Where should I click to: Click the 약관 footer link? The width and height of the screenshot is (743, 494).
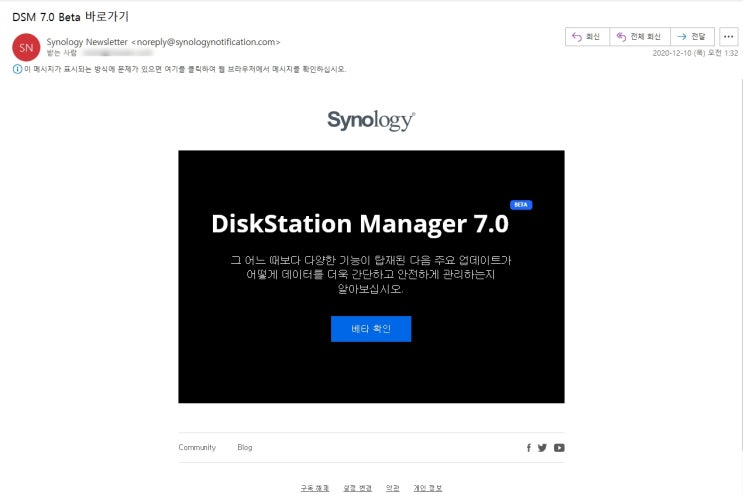point(392,488)
